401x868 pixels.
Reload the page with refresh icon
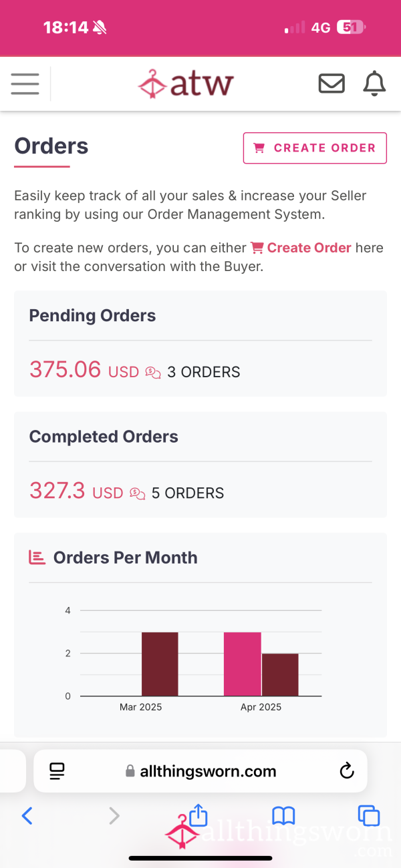click(x=346, y=772)
